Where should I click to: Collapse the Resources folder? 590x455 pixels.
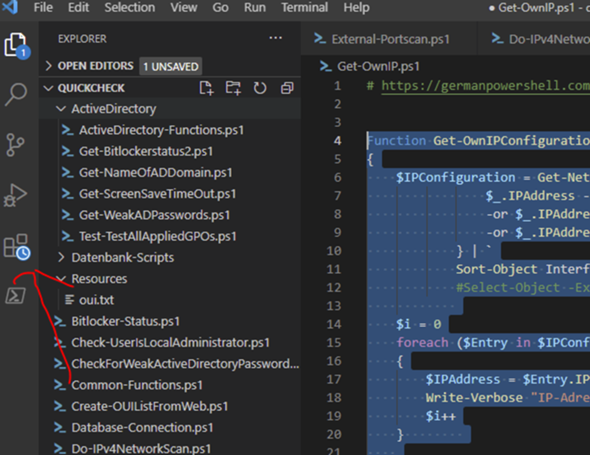point(61,279)
